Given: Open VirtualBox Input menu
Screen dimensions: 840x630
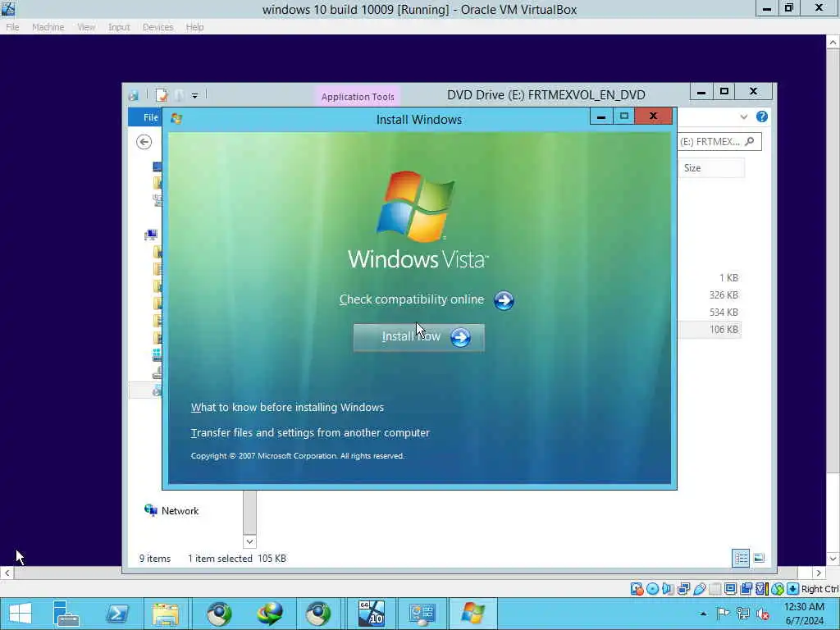Looking at the screenshot, I should tap(119, 27).
